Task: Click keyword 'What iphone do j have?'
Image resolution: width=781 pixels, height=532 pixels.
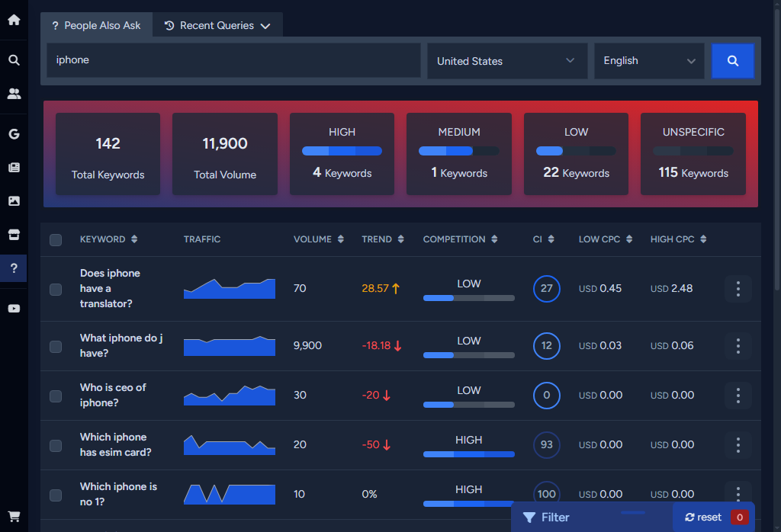Action: click(x=121, y=346)
